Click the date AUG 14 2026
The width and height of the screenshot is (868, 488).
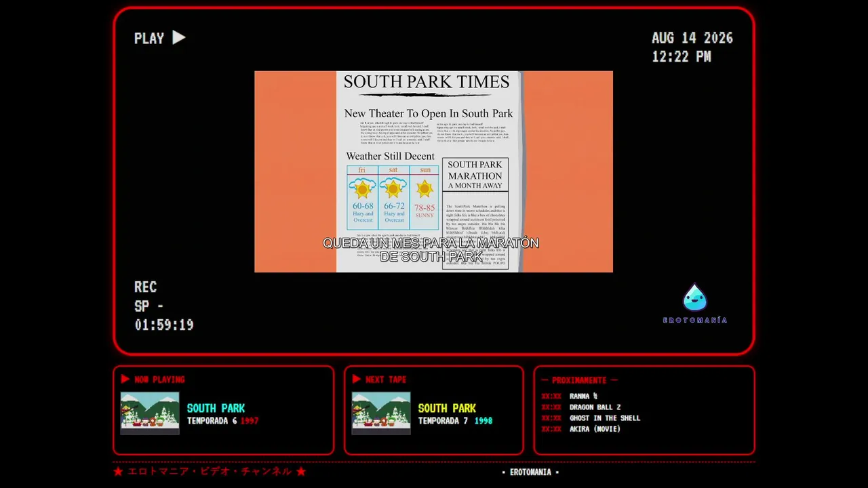692,38
